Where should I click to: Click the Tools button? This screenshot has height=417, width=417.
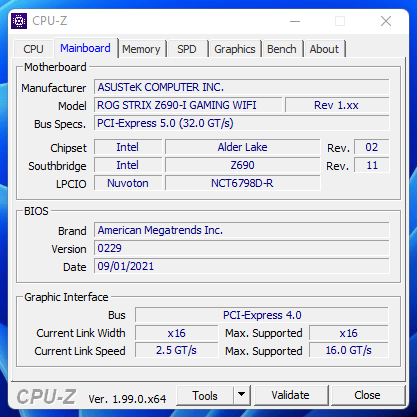click(205, 396)
